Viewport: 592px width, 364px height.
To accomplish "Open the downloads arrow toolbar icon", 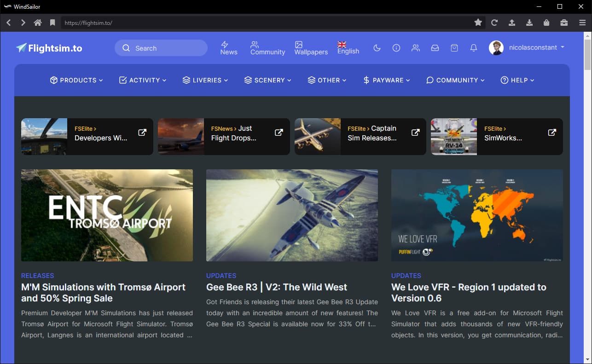I will pyautogui.click(x=529, y=23).
